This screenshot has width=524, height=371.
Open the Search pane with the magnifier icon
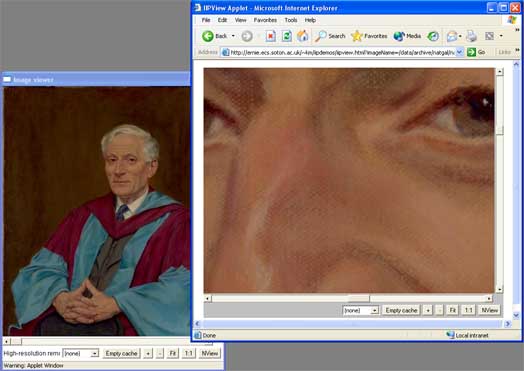(x=330, y=36)
